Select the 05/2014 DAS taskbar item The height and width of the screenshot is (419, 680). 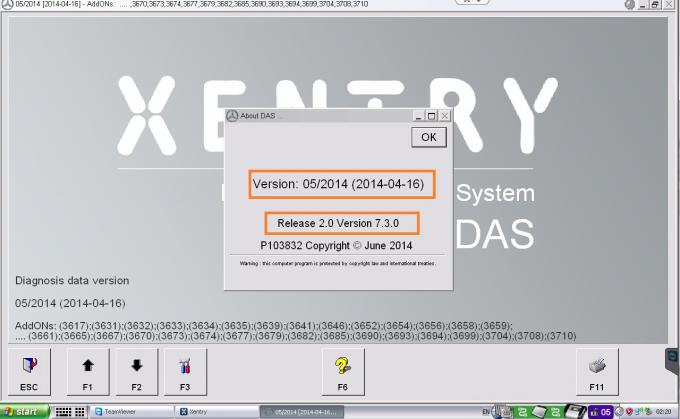302,412
